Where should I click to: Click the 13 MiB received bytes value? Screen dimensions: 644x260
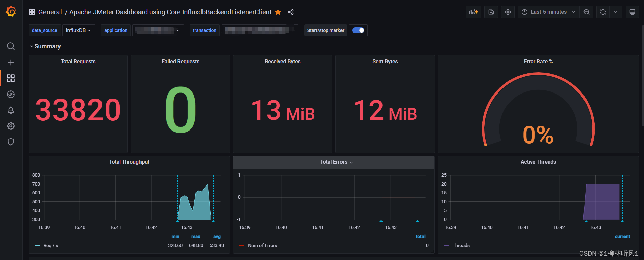(x=283, y=110)
